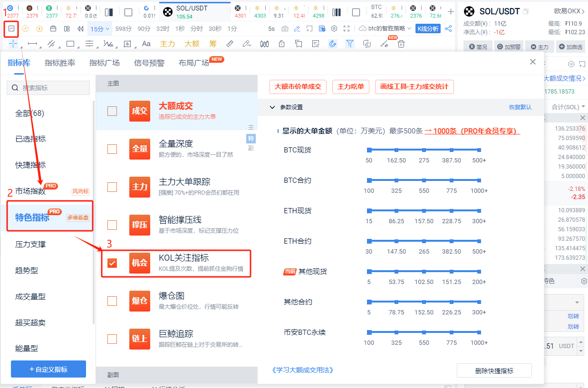Screen dimensions: 588x388
Task: Click the trash delete drawings icon
Action: (x=401, y=44)
